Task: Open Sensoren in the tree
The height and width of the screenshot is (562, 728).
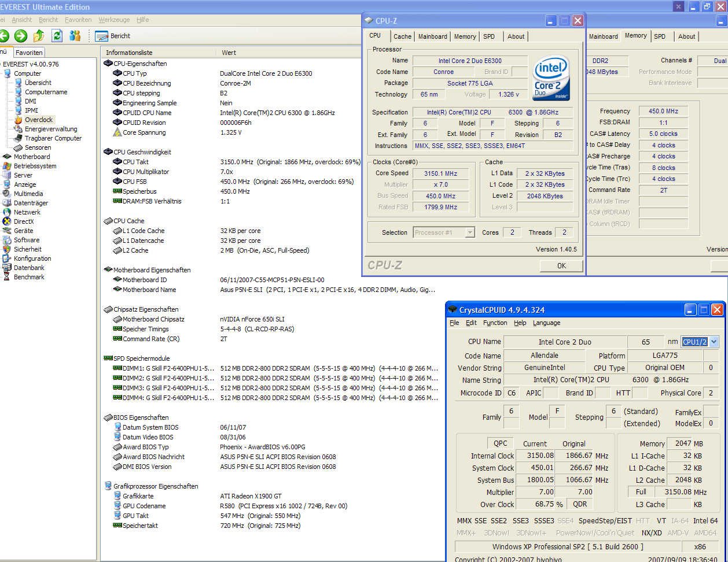Action: coord(38,147)
